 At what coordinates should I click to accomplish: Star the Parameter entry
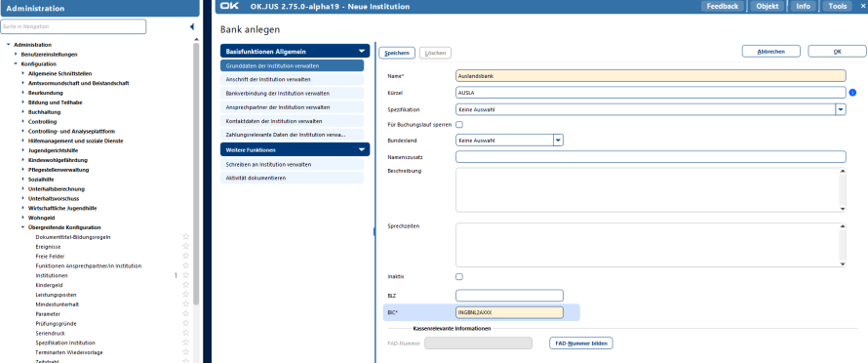[186, 313]
